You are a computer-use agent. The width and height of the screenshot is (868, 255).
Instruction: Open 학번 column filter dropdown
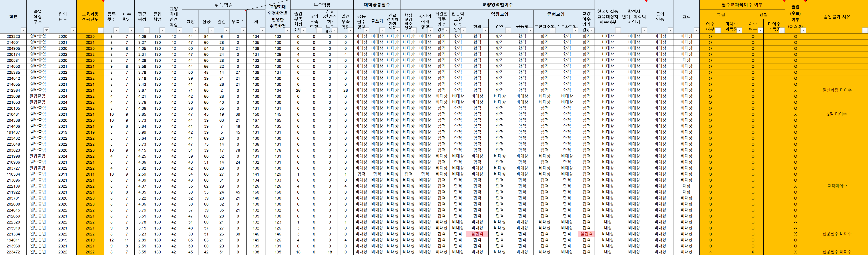[23, 30]
